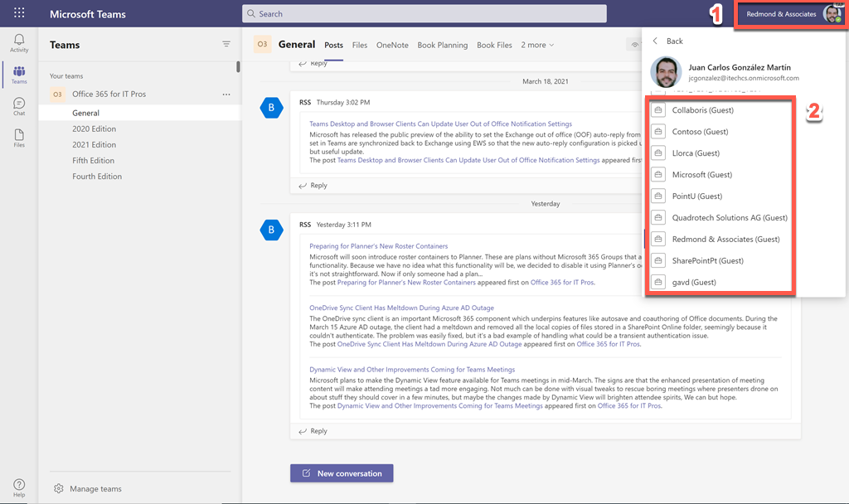Open the OneNote tab

tap(392, 45)
